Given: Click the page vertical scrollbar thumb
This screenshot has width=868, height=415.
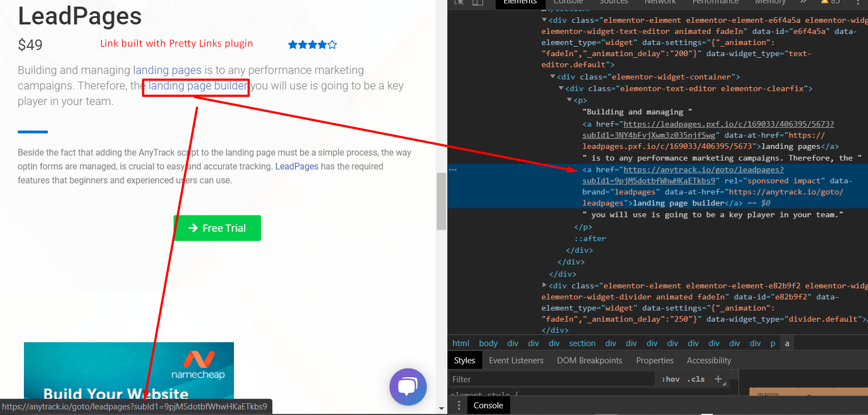Looking at the screenshot, I should click(x=441, y=201).
